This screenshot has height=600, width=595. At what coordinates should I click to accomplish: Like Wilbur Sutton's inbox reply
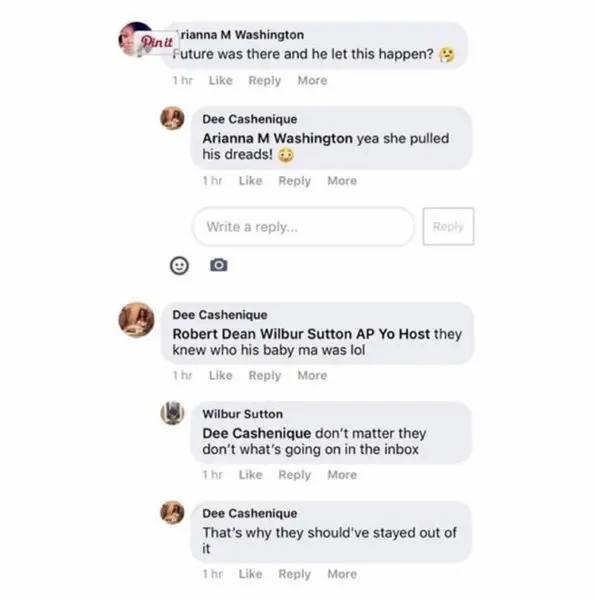[x=251, y=474]
